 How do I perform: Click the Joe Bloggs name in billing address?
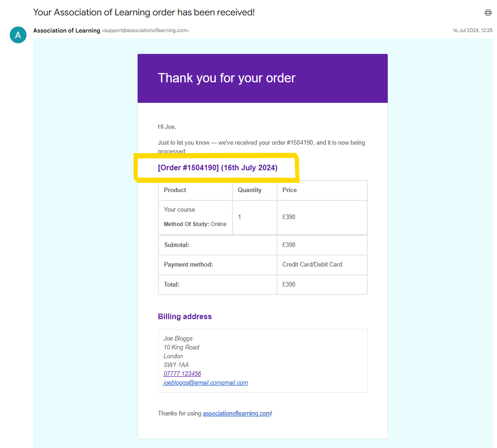coord(178,339)
